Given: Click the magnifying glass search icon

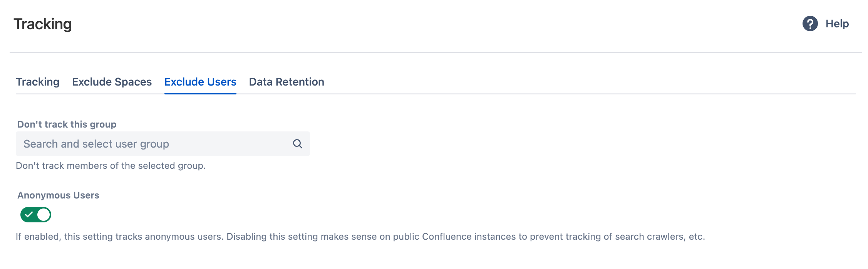Looking at the screenshot, I should point(297,144).
